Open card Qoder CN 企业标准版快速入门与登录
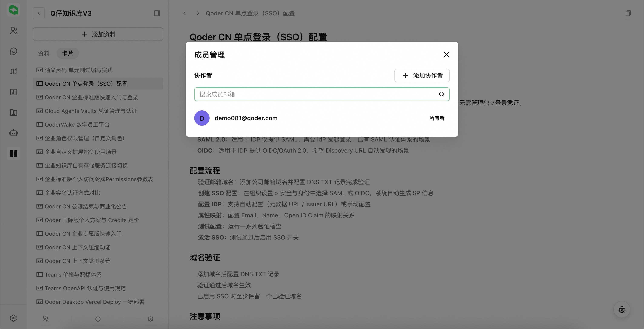This screenshot has width=644, height=329. point(98,97)
